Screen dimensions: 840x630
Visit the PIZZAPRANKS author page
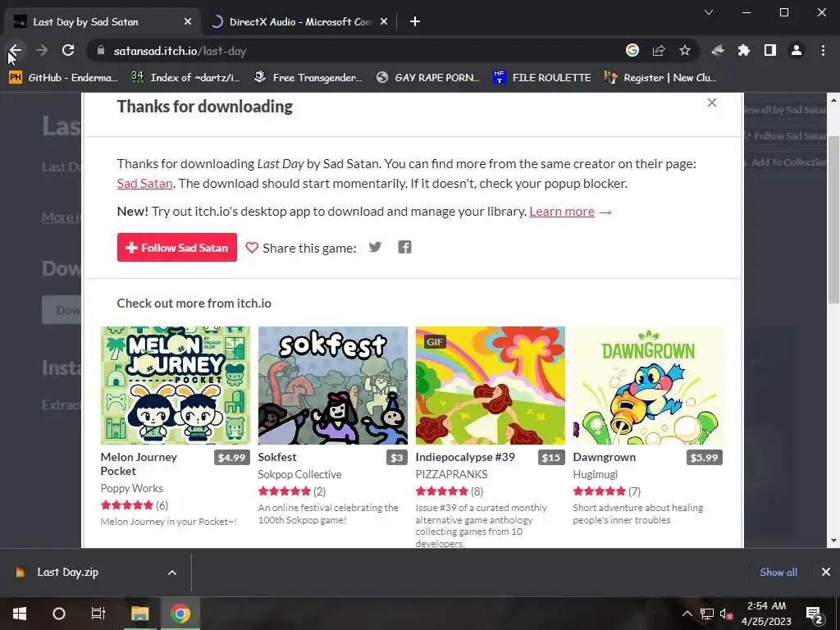click(x=451, y=474)
